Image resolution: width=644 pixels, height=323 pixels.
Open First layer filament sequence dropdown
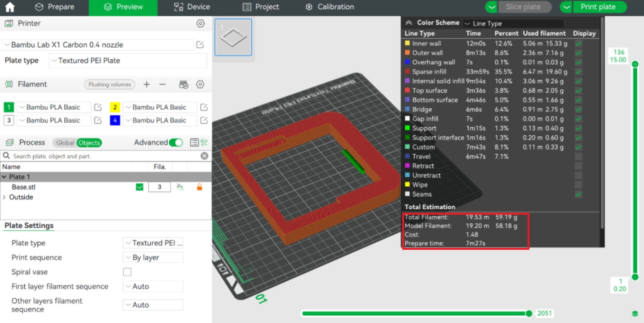point(153,286)
